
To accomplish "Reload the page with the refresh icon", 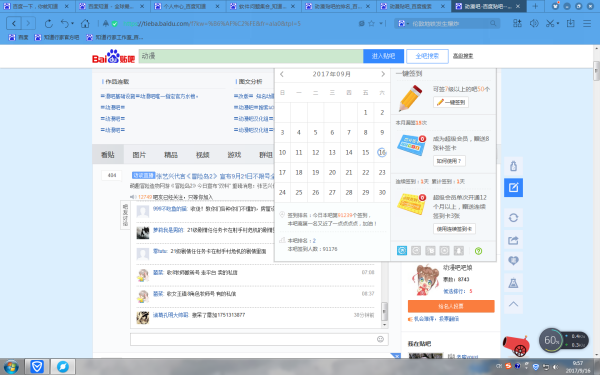I will [x=49, y=24].
